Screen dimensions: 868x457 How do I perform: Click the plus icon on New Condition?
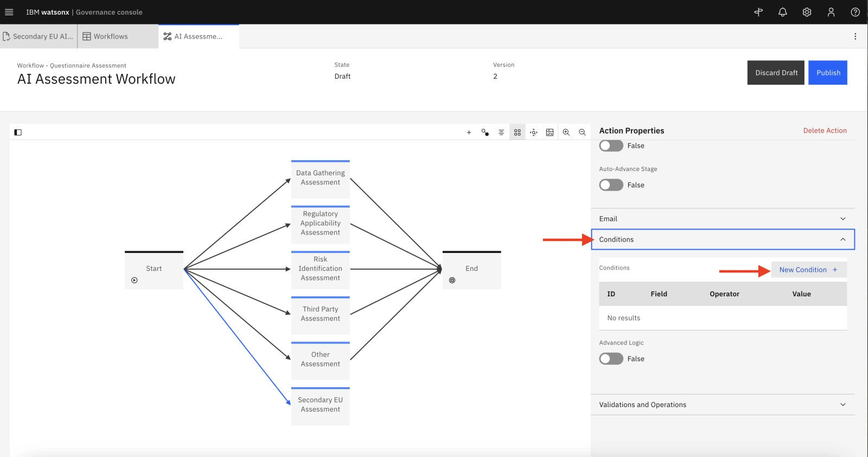click(835, 270)
